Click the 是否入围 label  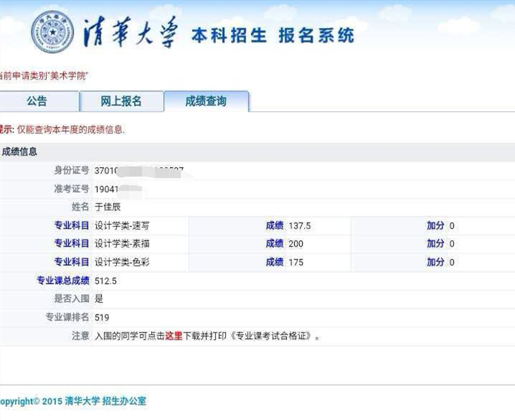tap(72, 299)
